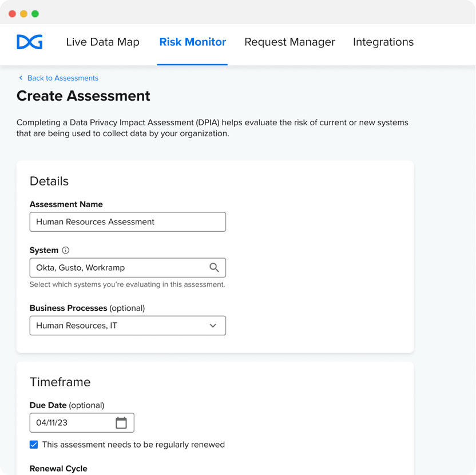Click into the System field text 'Okta, Gusto, Workramp'
Screen dimensions: 476x475
[x=80, y=267]
